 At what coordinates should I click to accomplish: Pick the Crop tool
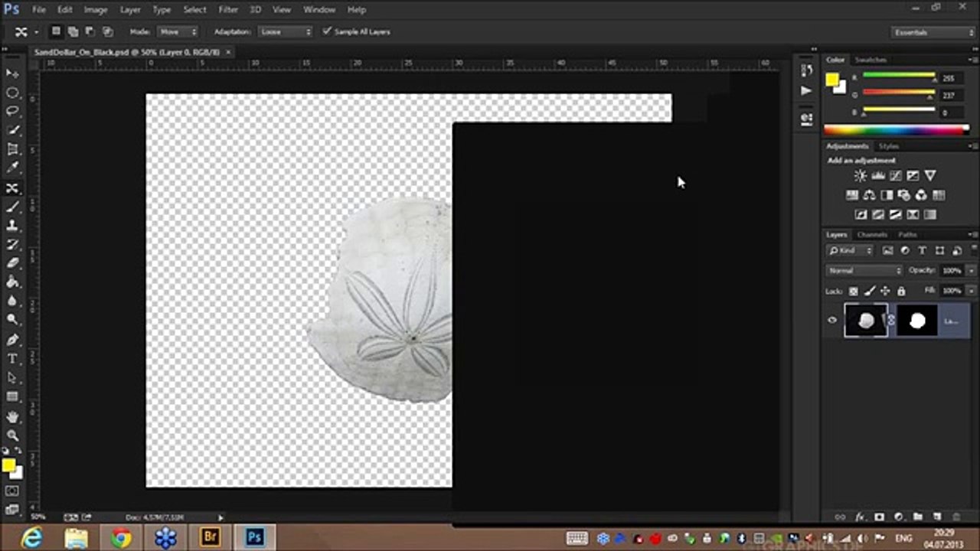(x=12, y=149)
